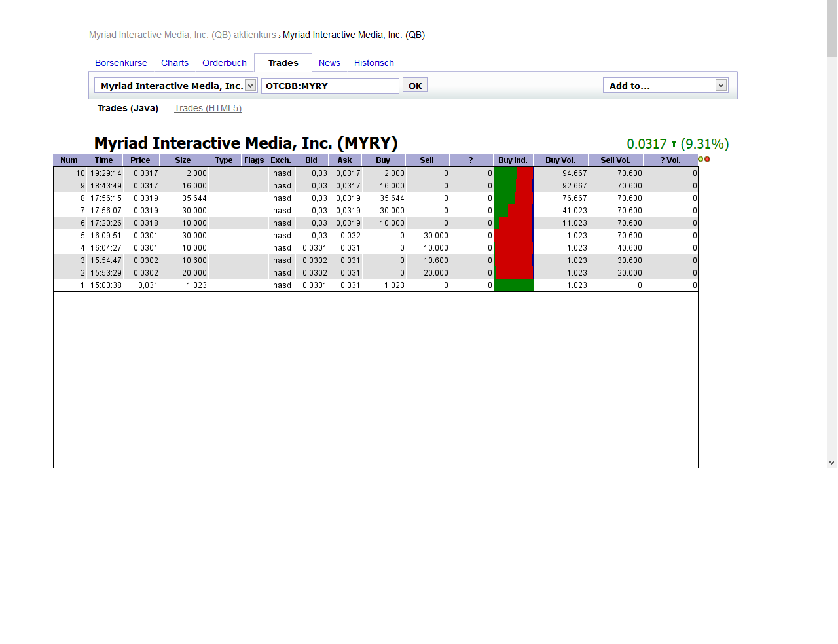Grab the page vertical scrollbar thumb
The width and height of the screenshot is (838, 644).
pos(832,29)
